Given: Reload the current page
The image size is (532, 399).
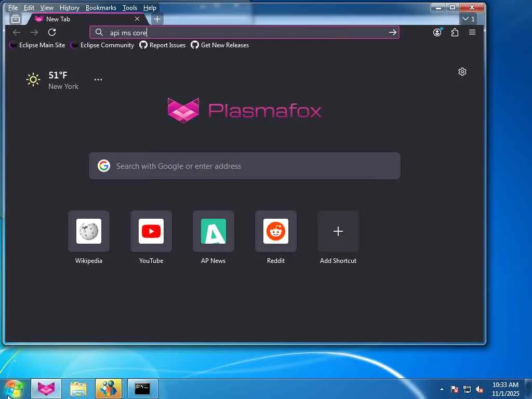Looking at the screenshot, I should [52, 32].
